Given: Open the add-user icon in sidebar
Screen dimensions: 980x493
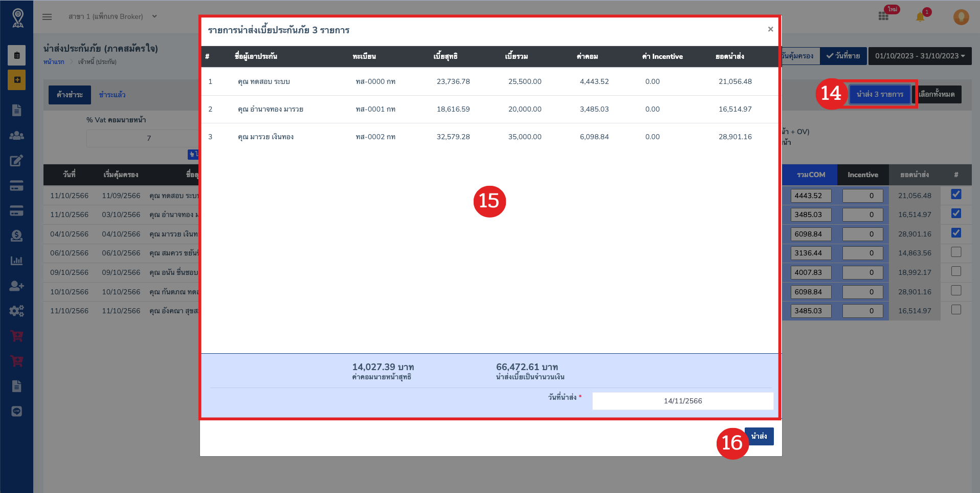Looking at the screenshot, I should pos(16,286).
